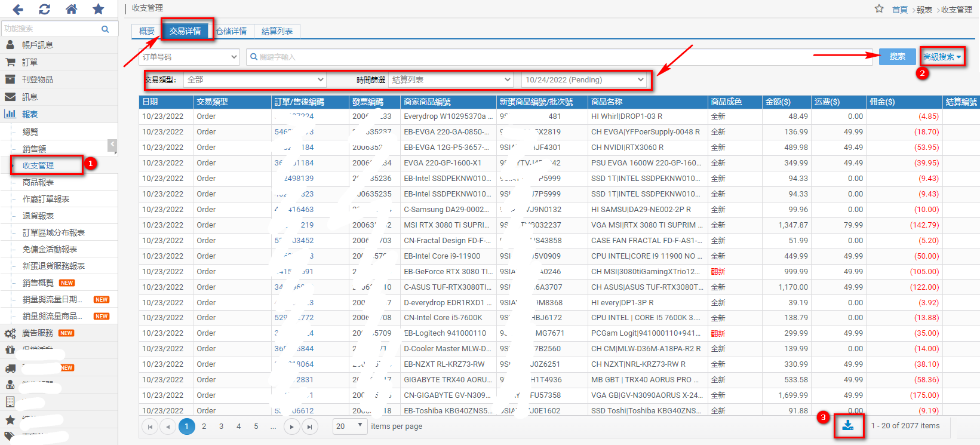Viewport: 980px width, 445px height.
Task: Select the 交易详情 tab
Action: coord(185,31)
